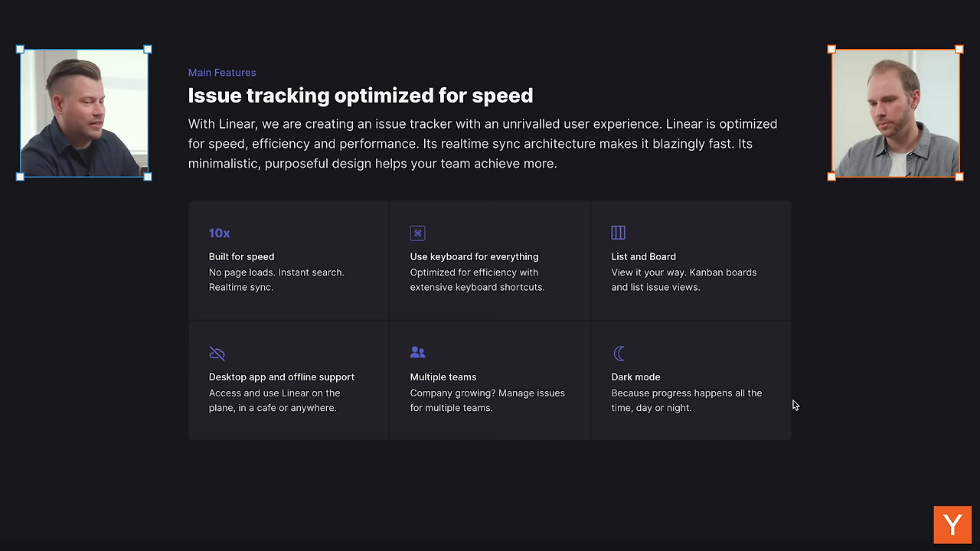Click the keyboard command key icon

pyautogui.click(x=417, y=233)
